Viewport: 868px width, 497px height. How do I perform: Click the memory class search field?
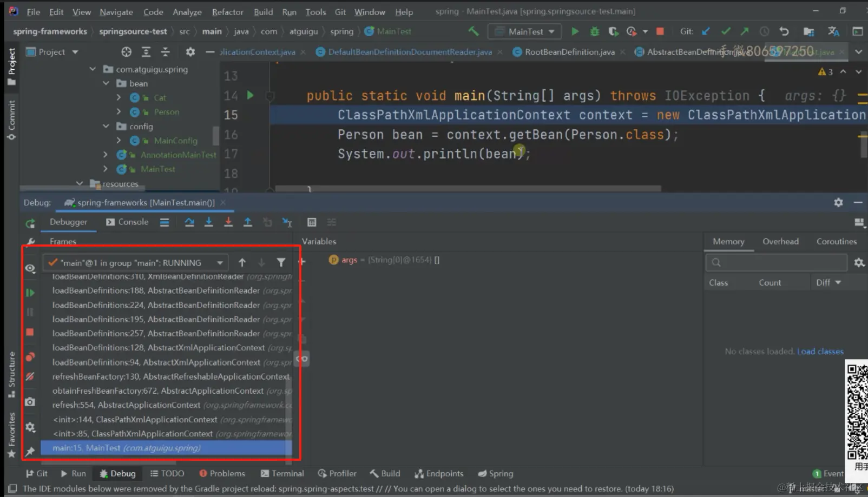pos(776,262)
